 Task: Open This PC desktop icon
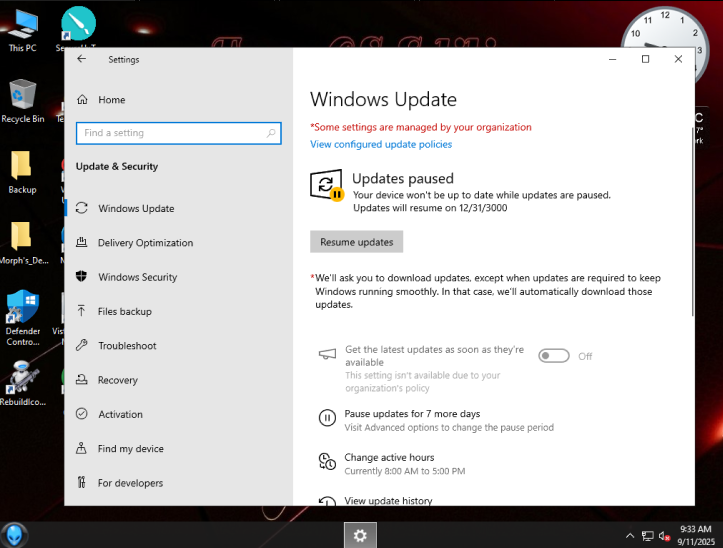(x=22, y=30)
